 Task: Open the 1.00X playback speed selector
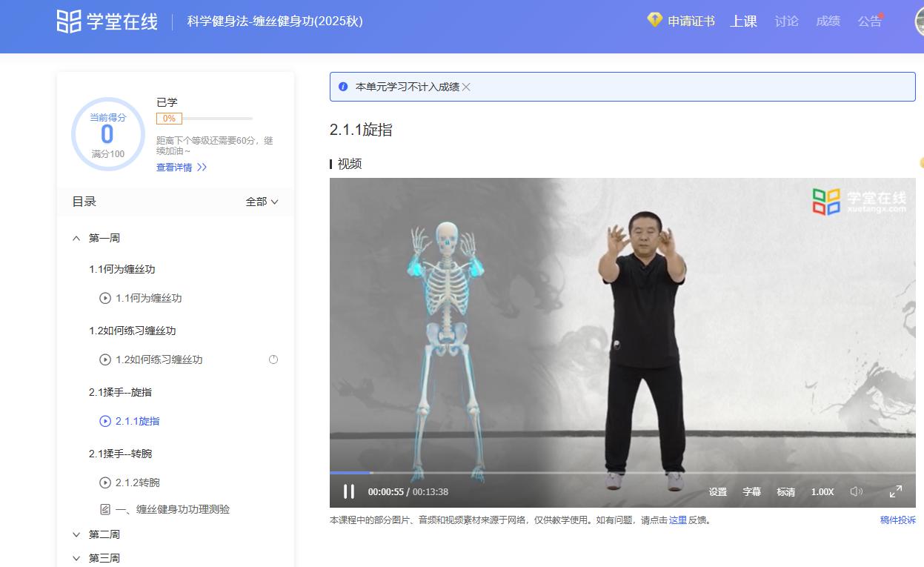point(822,491)
